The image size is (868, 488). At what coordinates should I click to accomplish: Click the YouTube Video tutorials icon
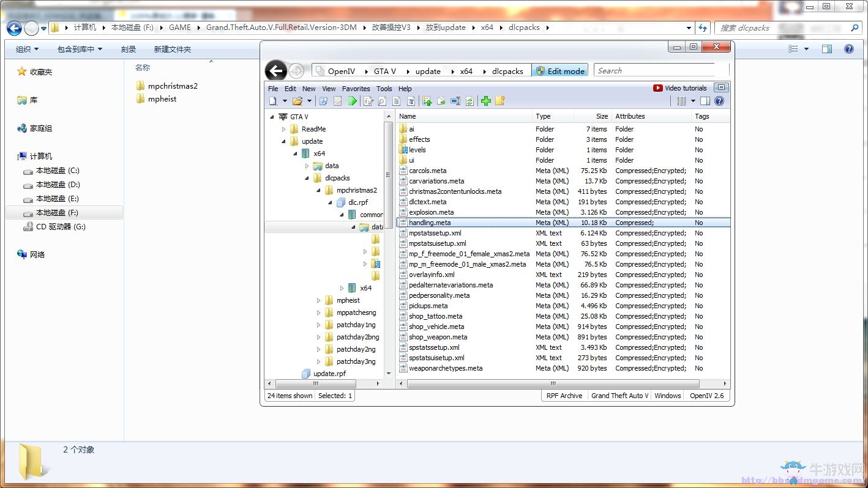click(658, 88)
